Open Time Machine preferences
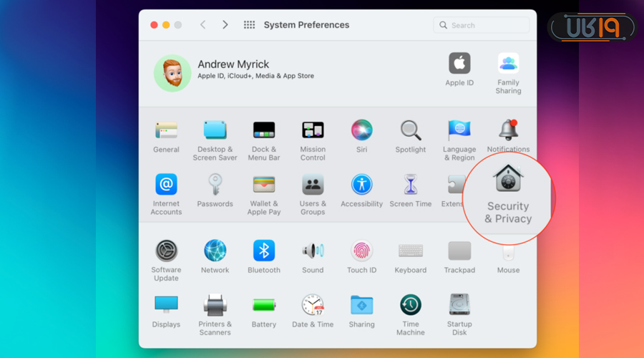Image resolution: width=644 pixels, height=358 pixels. pos(410,305)
